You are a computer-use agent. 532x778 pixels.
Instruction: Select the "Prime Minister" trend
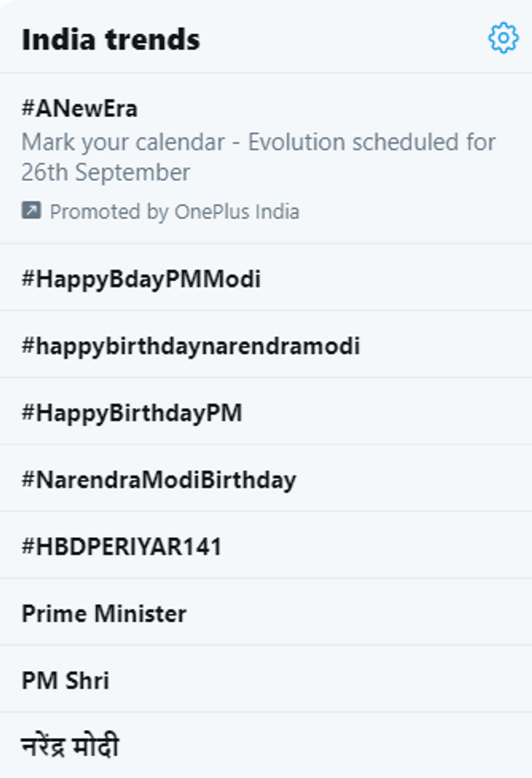[x=104, y=613]
